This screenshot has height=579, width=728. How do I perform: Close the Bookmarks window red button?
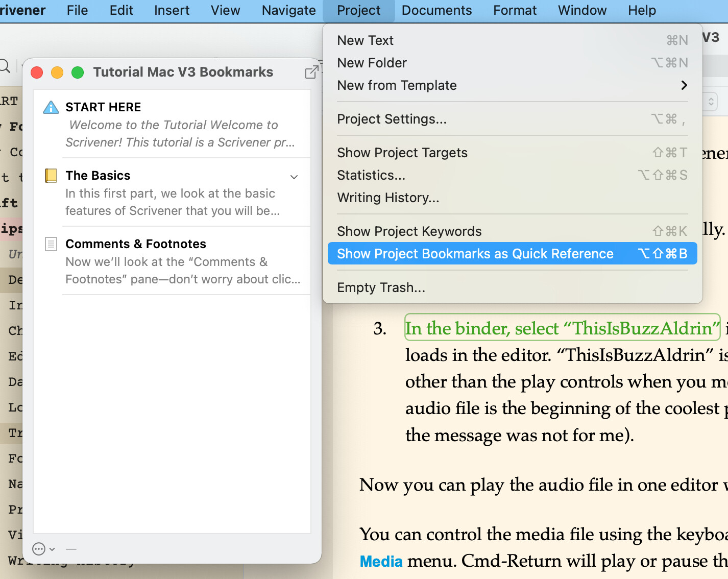click(x=37, y=73)
